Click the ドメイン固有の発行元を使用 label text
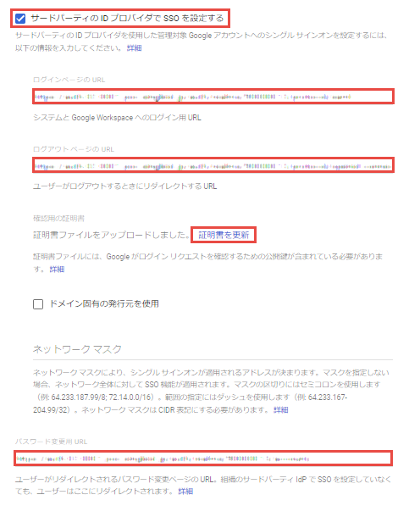Image resolution: width=420 pixels, height=517 pixels. (x=104, y=303)
